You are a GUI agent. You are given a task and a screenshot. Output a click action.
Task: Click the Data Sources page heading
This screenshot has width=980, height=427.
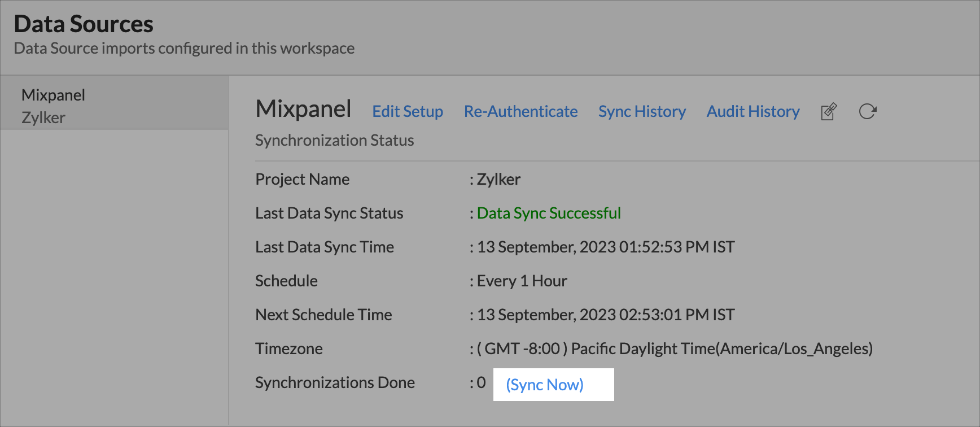click(x=84, y=24)
